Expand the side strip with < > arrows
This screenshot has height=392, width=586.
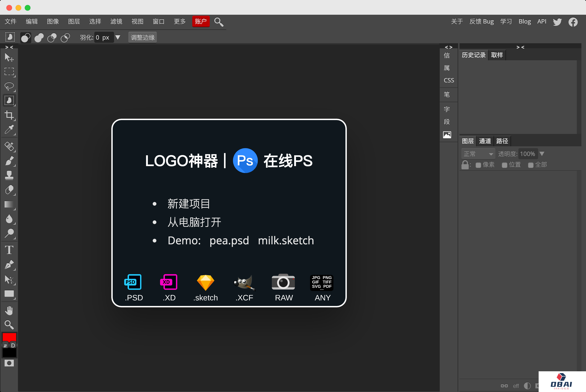[x=448, y=47]
